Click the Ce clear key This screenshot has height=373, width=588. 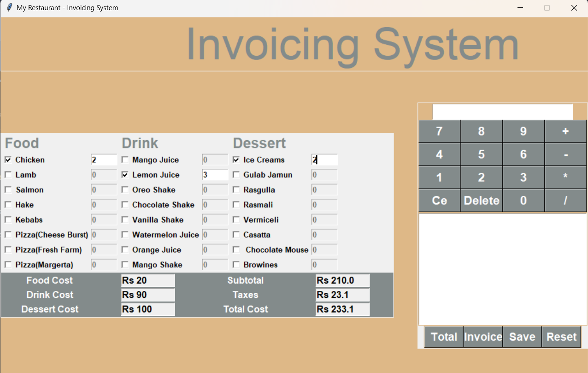(439, 201)
